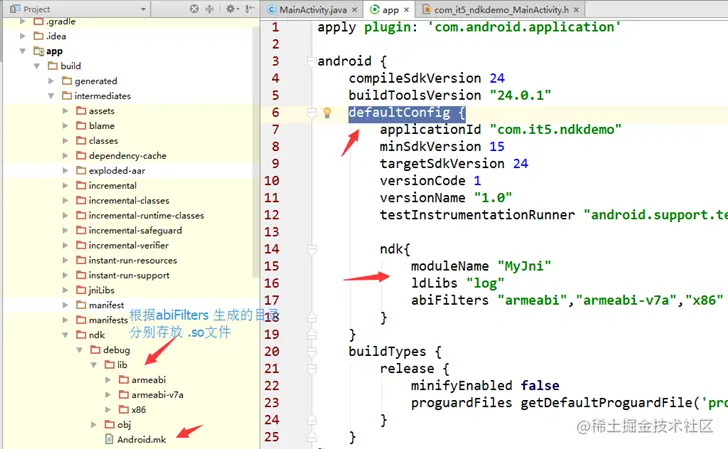Hide the Project tool window
The height and width of the screenshot is (449, 728).
point(250,9)
